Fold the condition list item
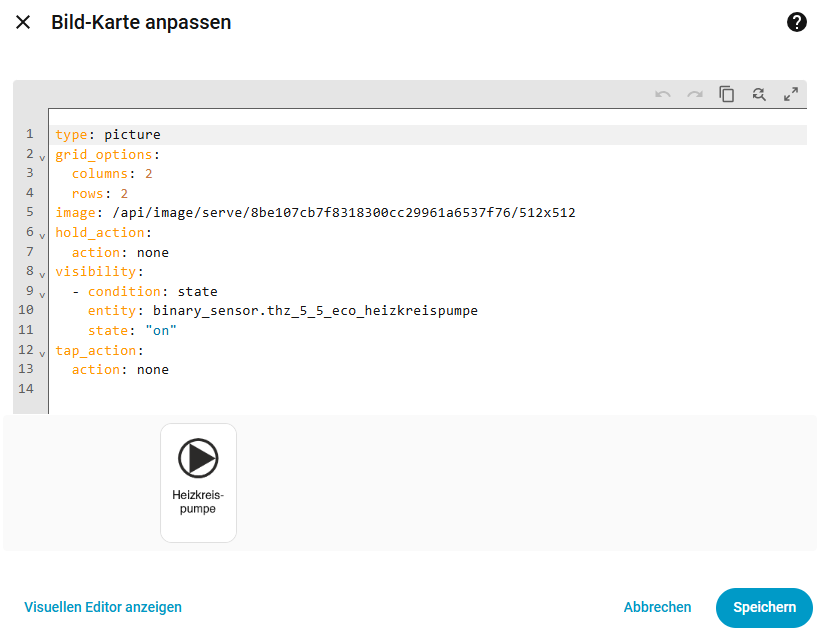 click(42, 294)
